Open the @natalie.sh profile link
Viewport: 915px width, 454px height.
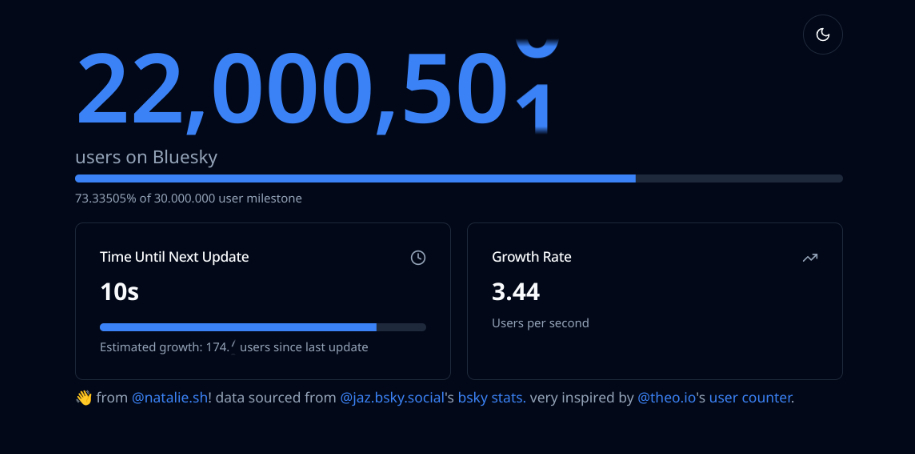[x=169, y=398]
